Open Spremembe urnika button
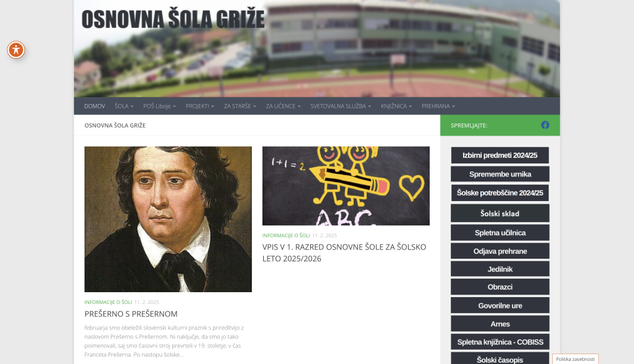 coord(500,174)
